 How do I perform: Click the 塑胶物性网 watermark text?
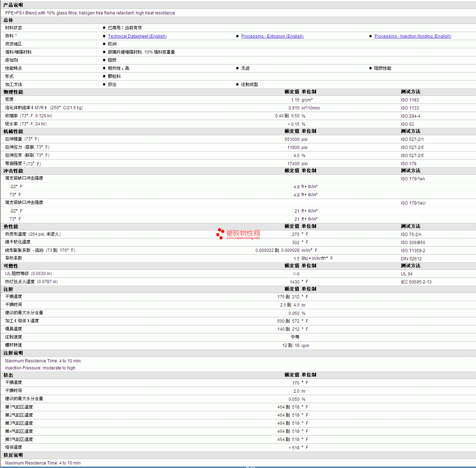pos(243,233)
